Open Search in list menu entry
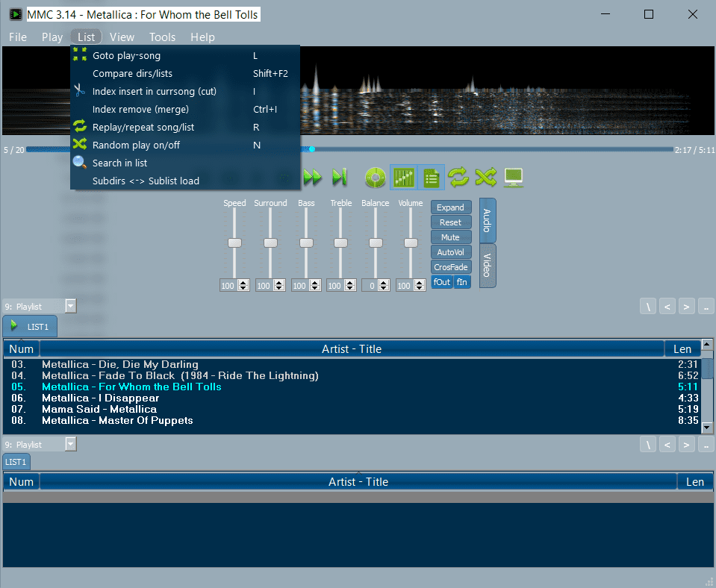The width and height of the screenshot is (716, 588). pos(185,163)
